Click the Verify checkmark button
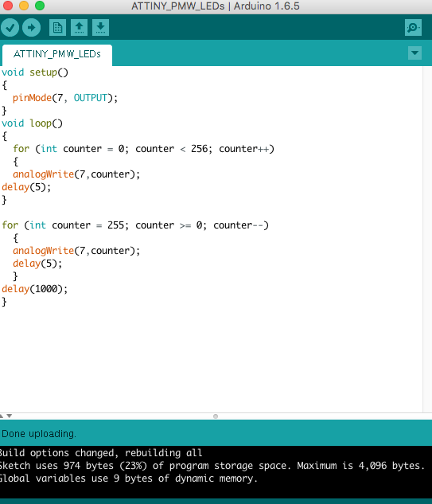This screenshot has width=432, height=504. [10, 28]
